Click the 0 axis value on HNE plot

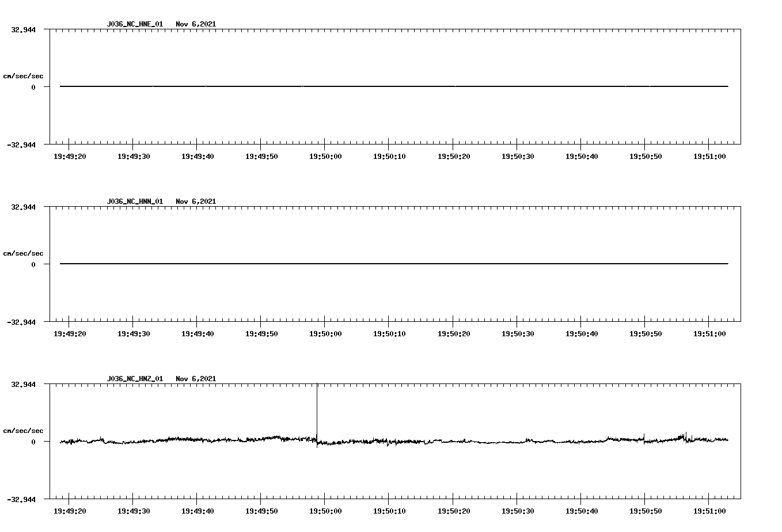pyautogui.click(x=33, y=87)
